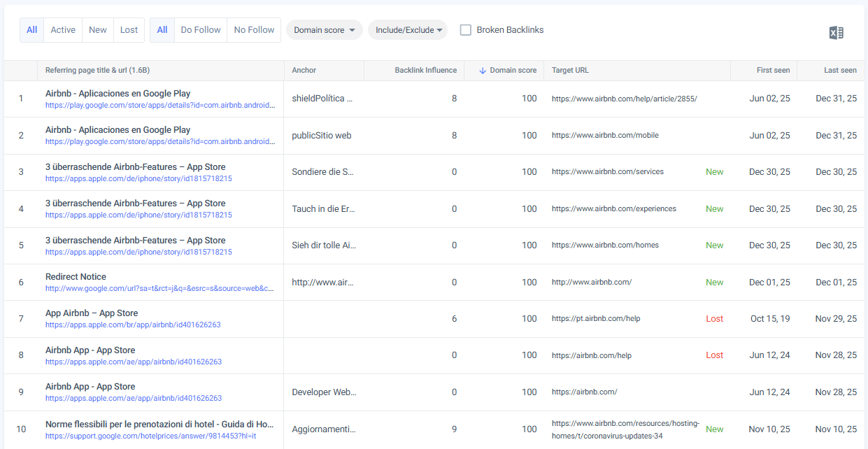868x449 pixels.
Task: Click target URL http://www.airbnb.com/
Action: pyautogui.click(x=592, y=283)
